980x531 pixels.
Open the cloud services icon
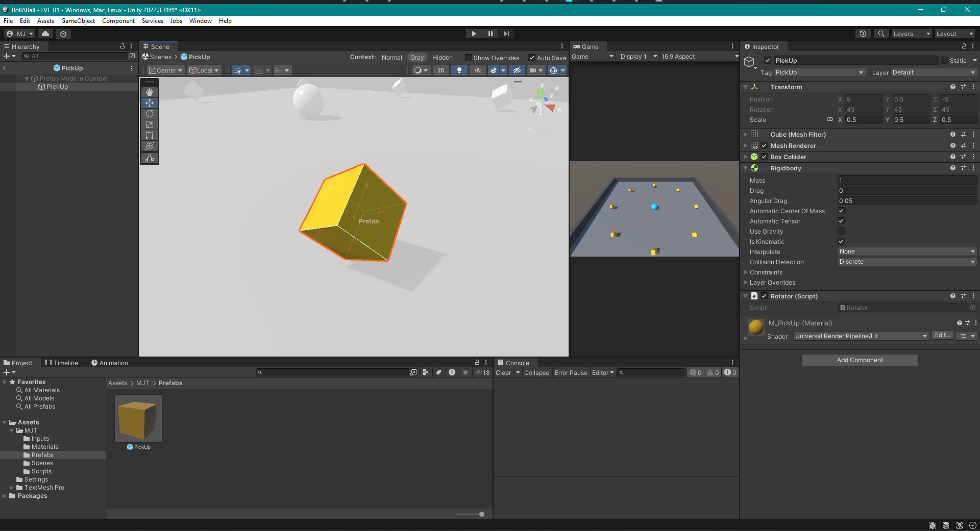coord(45,34)
